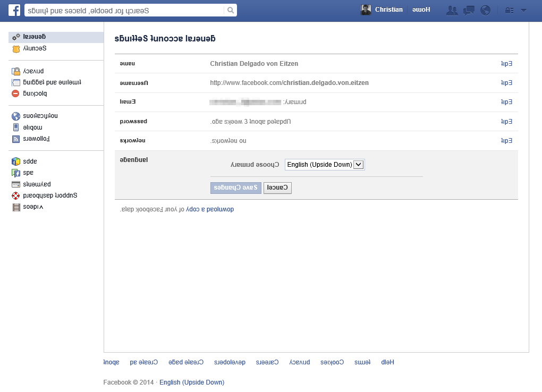This screenshot has width=542, height=392.
Task: Open the English (Upside Down) language dropdown
Action: click(325, 165)
